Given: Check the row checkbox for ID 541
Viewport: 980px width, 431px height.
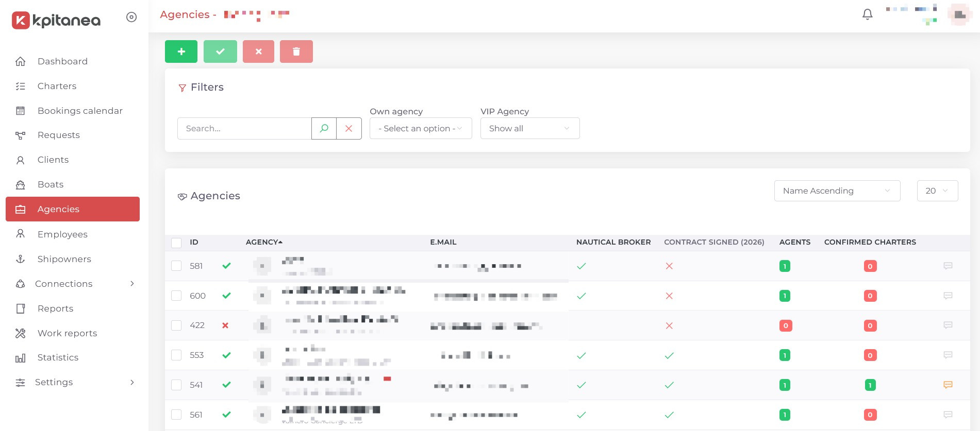Looking at the screenshot, I should click(176, 385).
